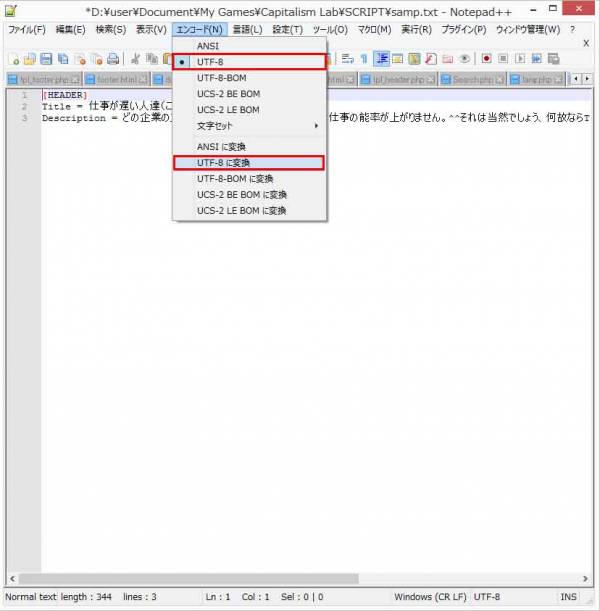Select the checked UTF-8 encoding entry
This screenshot has height=611, width=600.
click(x=249, y=62)
